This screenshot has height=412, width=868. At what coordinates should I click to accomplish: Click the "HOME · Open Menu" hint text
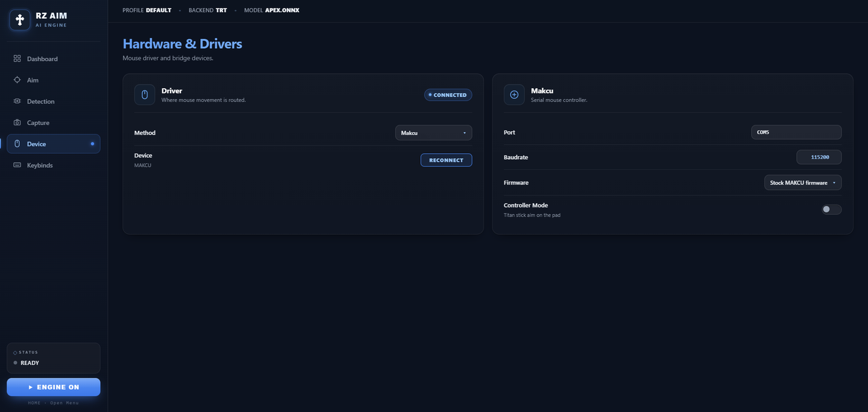pyautogui.click(x=54, y=403)
